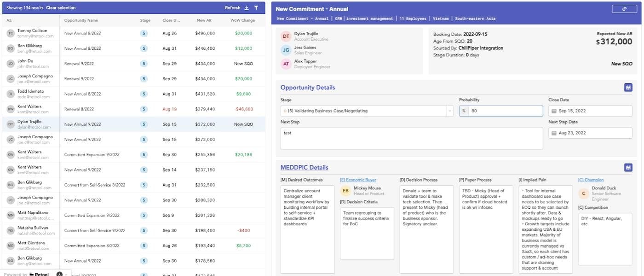Click Donald Duck's avatar under Champion
This screenshot has height=276, width=644.
(583, 193)
